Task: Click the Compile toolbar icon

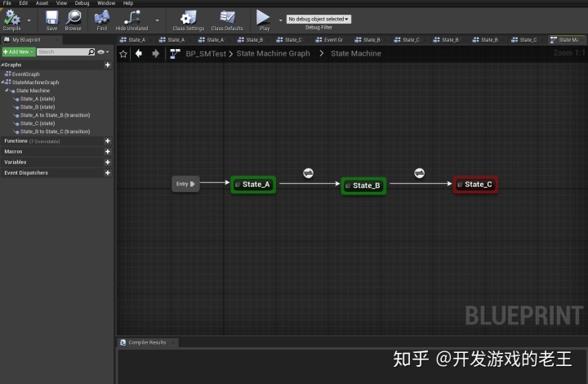Action: (12, 20)
